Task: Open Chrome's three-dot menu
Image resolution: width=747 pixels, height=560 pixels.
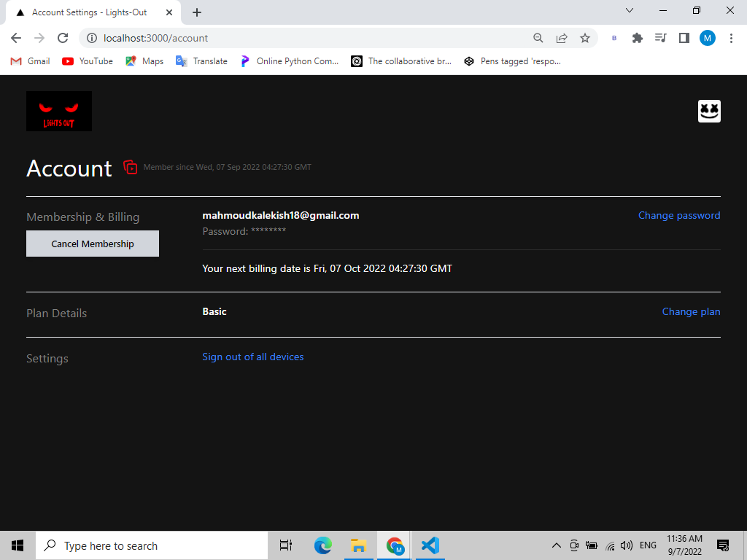Action: click(732, 37)
